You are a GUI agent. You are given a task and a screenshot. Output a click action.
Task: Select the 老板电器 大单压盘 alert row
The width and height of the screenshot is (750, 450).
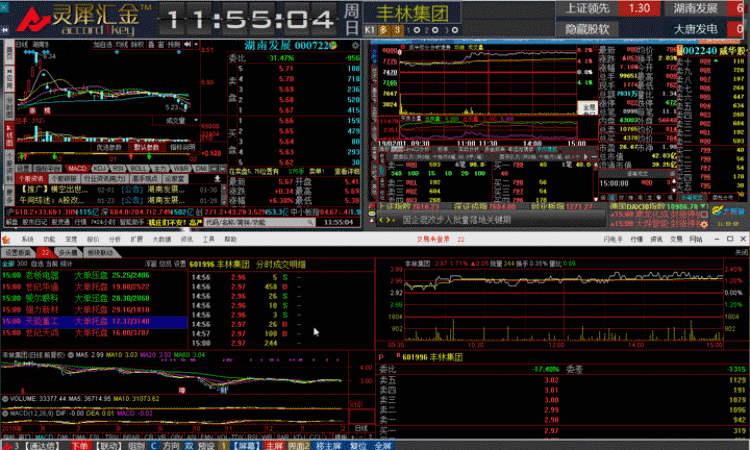click(x=94, y=275)
